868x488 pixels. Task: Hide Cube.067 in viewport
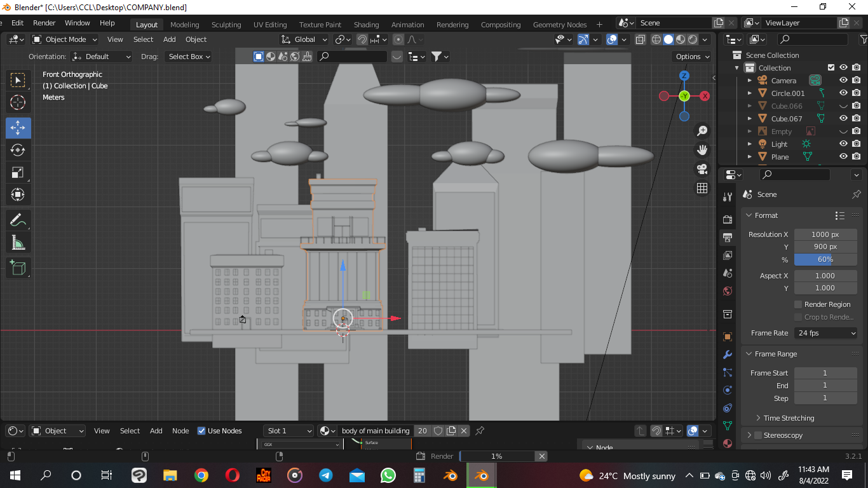pyautogui.click(x=843, y=119)
